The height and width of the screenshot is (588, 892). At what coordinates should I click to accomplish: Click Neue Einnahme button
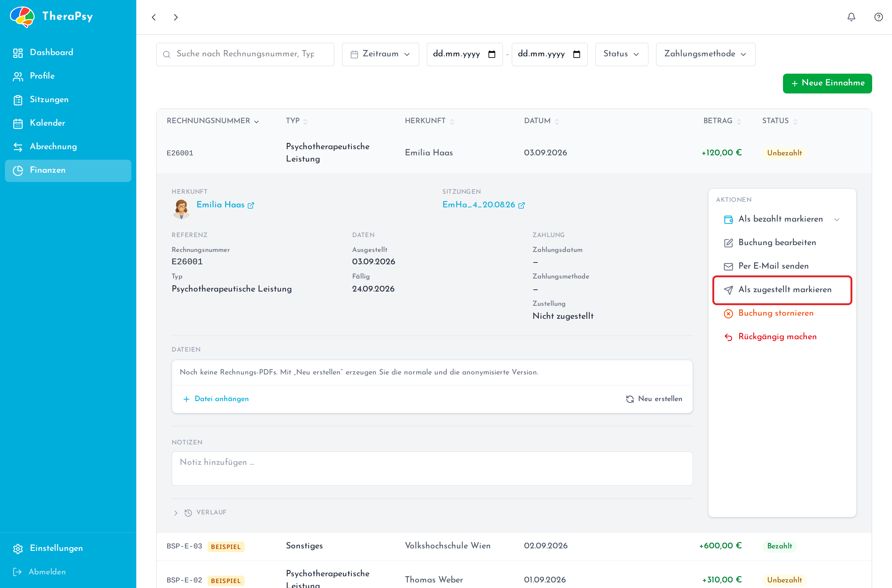[827, 83]
